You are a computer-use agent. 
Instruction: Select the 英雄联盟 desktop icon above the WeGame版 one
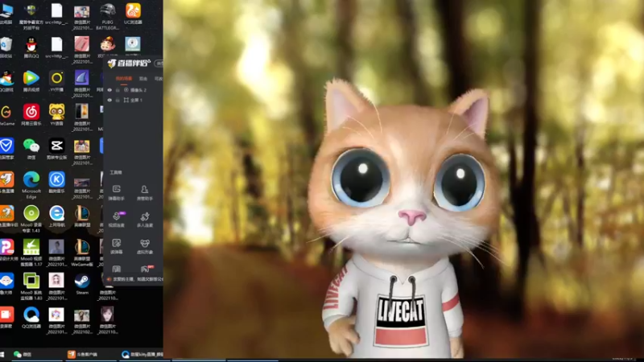82,216
